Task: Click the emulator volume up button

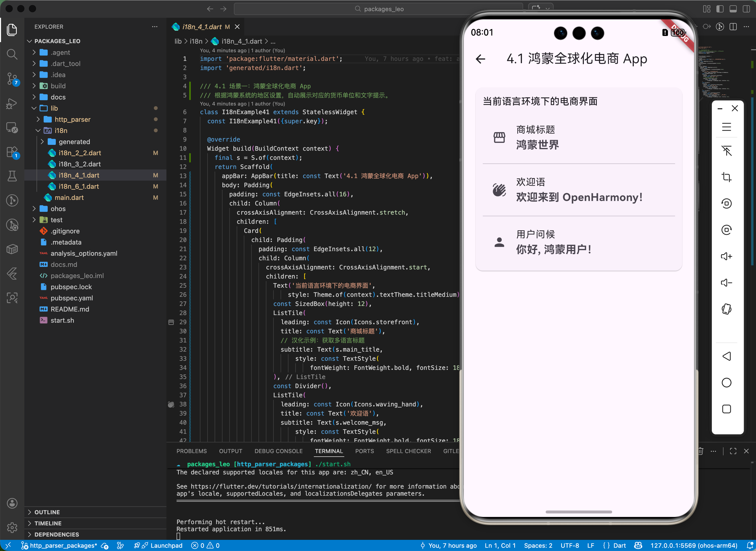Action: (x=726, y=256)
